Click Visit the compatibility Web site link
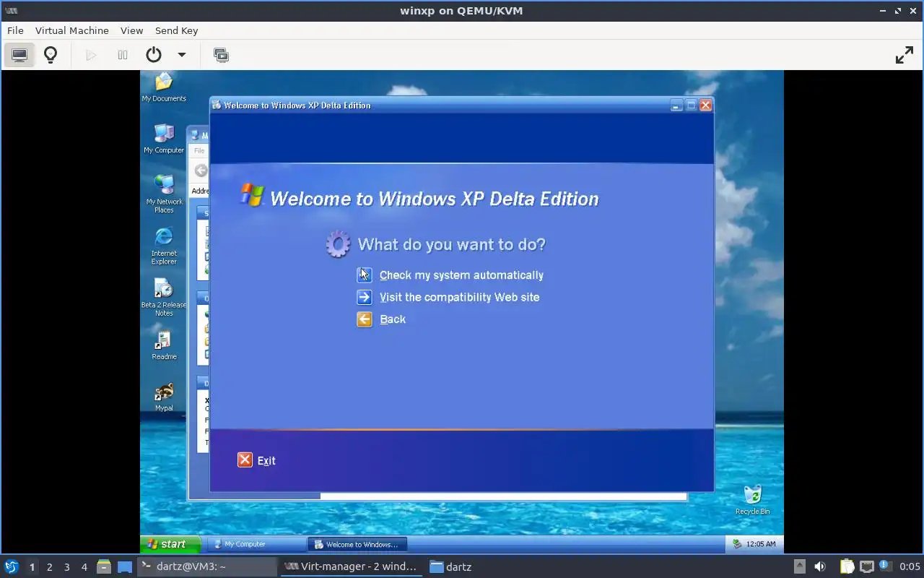This screenshot has width=924, height=578. [459, 297]
